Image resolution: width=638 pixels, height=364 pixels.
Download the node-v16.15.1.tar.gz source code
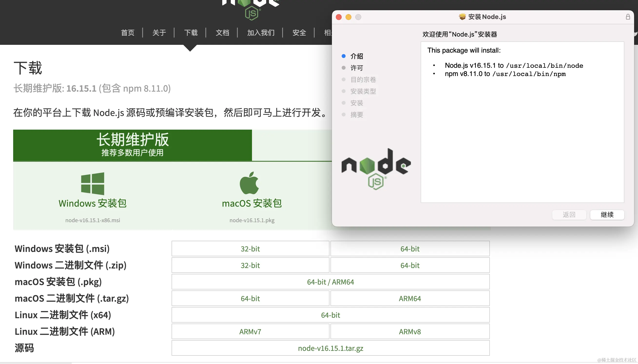330,348
